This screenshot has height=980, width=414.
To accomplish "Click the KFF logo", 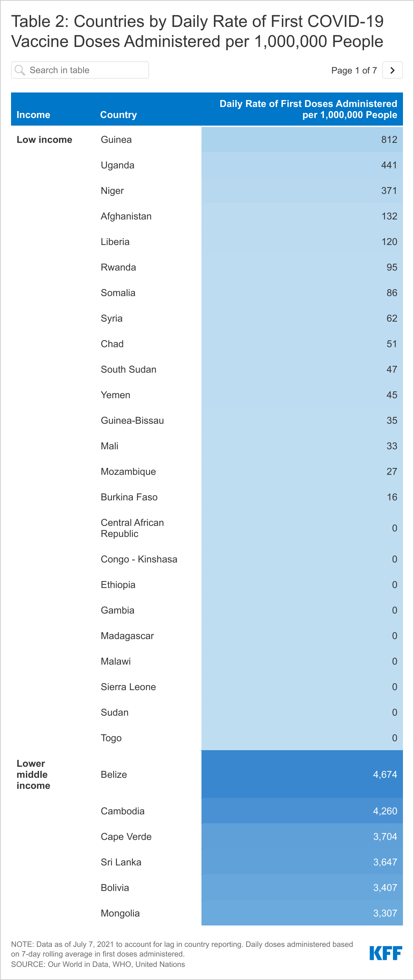I will pos(385,953).
